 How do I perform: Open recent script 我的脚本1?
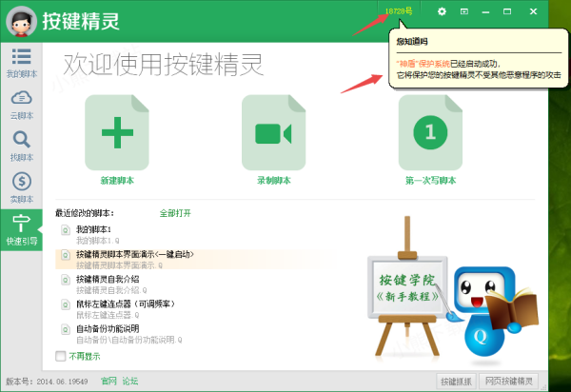[93, 229]
